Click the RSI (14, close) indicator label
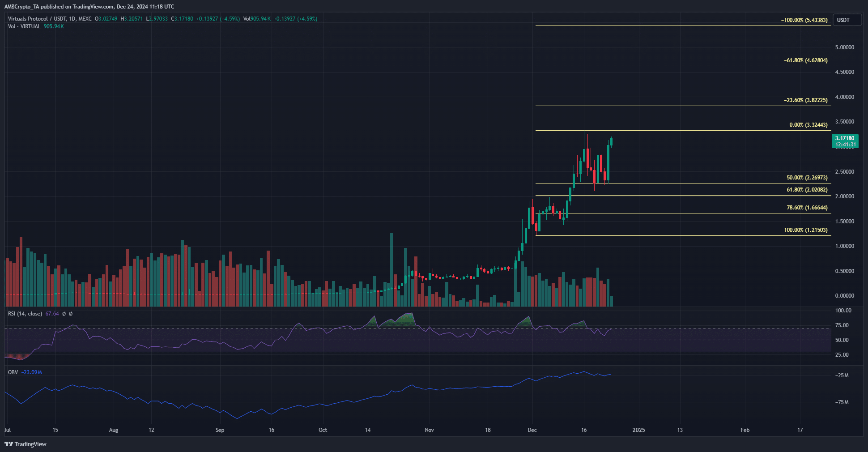Viewport: 868px width, 452px height. point(25,314)
